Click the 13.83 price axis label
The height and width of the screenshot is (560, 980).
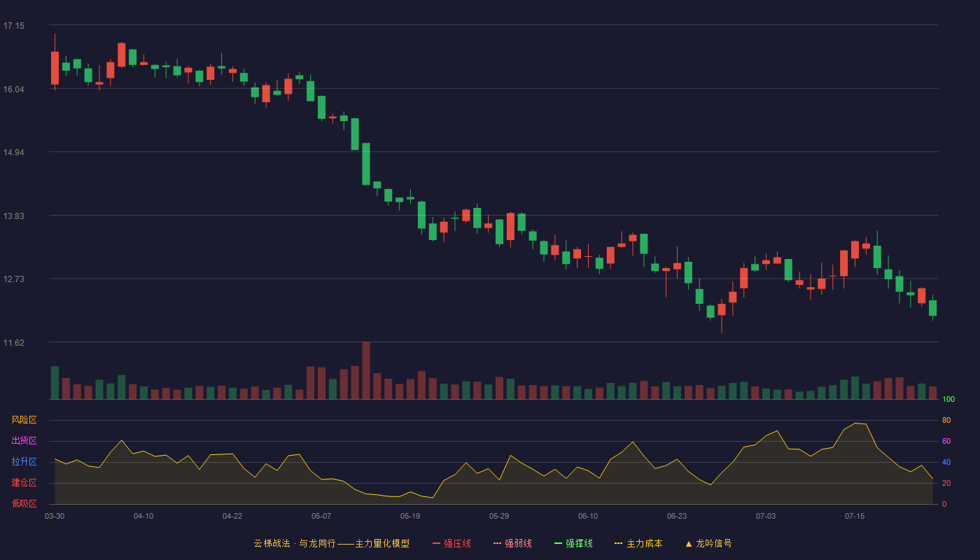pyautogui.click(x=14, y=216)
